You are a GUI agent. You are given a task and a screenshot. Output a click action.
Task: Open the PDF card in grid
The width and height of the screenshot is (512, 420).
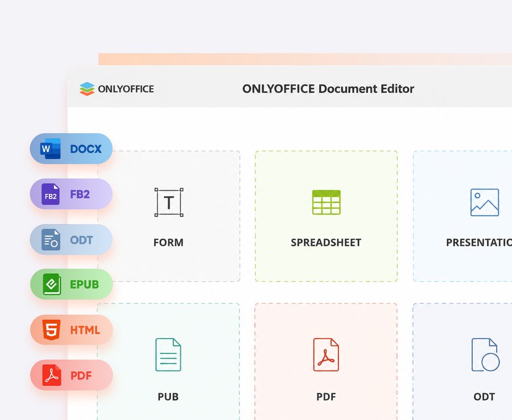coord(326,361)
